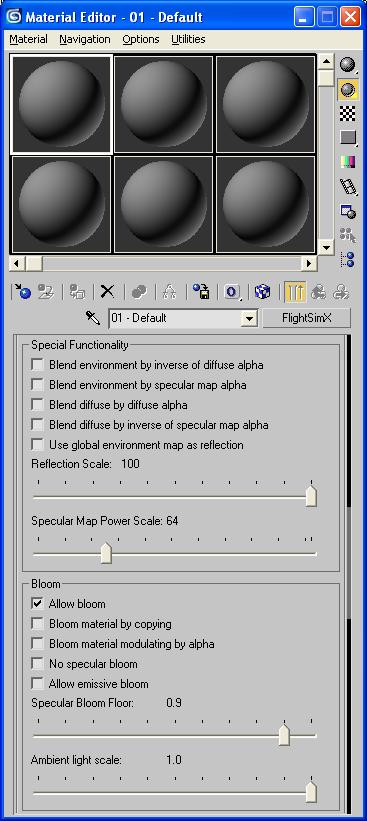Open the Navigation menu
The image size is (367, 821).
[85, 39]
